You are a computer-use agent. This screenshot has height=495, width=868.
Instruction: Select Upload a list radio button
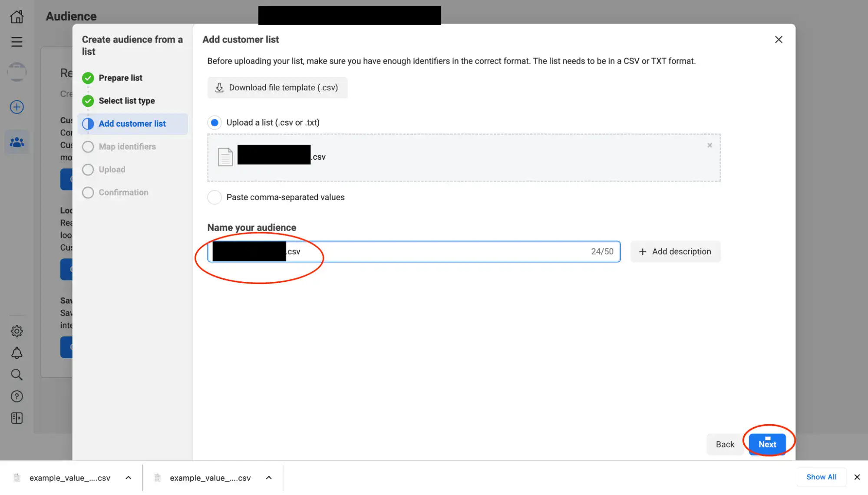click(x=215, y=122)
